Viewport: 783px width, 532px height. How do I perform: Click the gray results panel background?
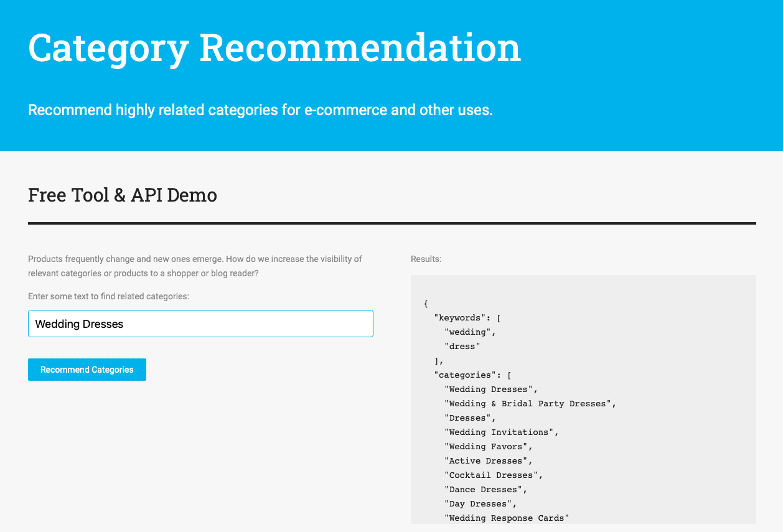(685, 292)
